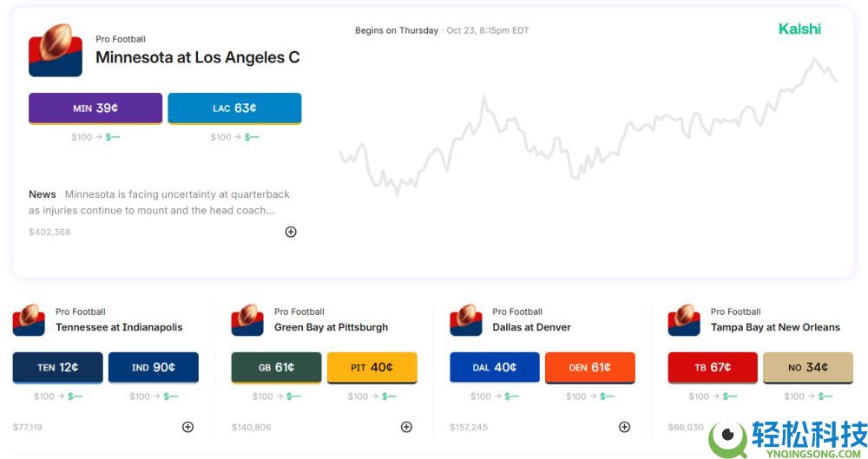Bet on the orange DEN 61¢ button
The image size is (868, 459).
pyautogui.click(x=590, y=367)
